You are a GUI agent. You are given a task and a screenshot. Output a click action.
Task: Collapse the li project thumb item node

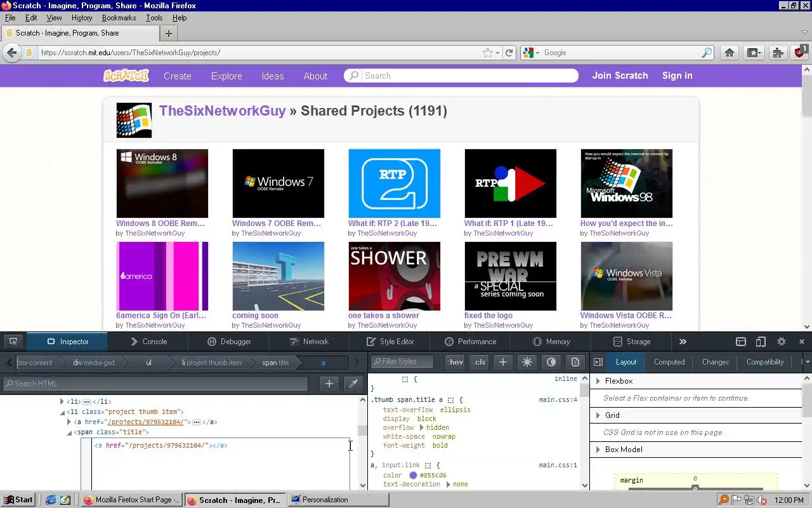tap(62, 411)
